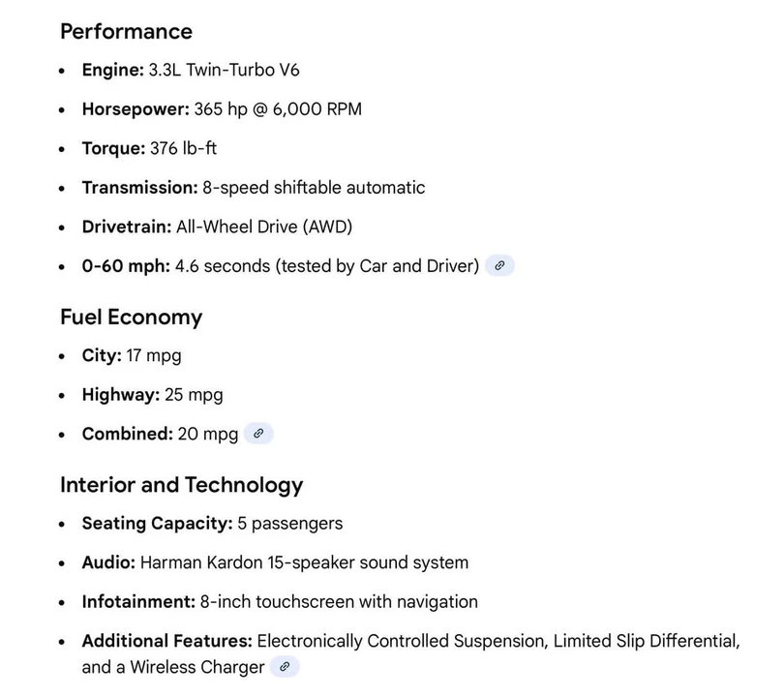The image size is (784, 697).
Task: Open the source link after 0-60 mph line
Action: (499, 265)
